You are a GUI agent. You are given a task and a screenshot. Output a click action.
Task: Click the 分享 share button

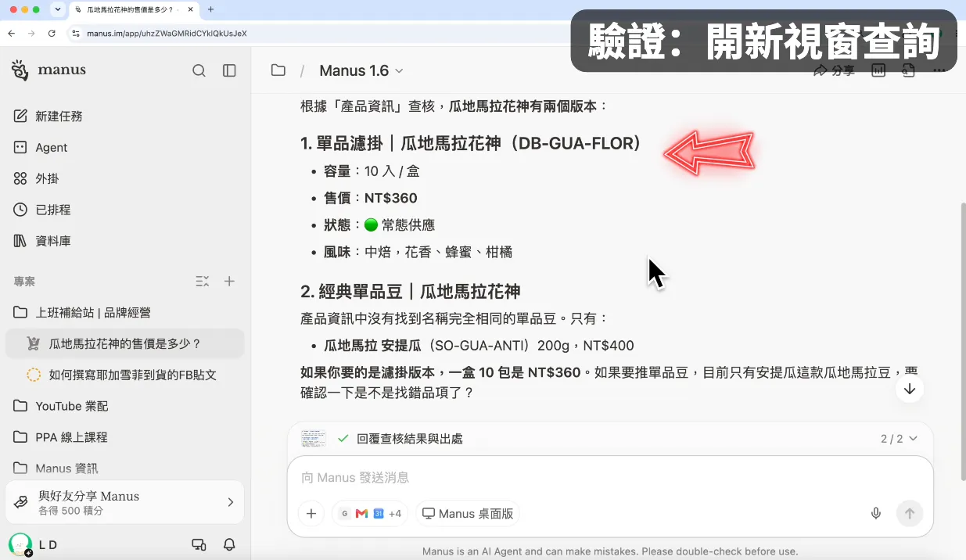835,70
